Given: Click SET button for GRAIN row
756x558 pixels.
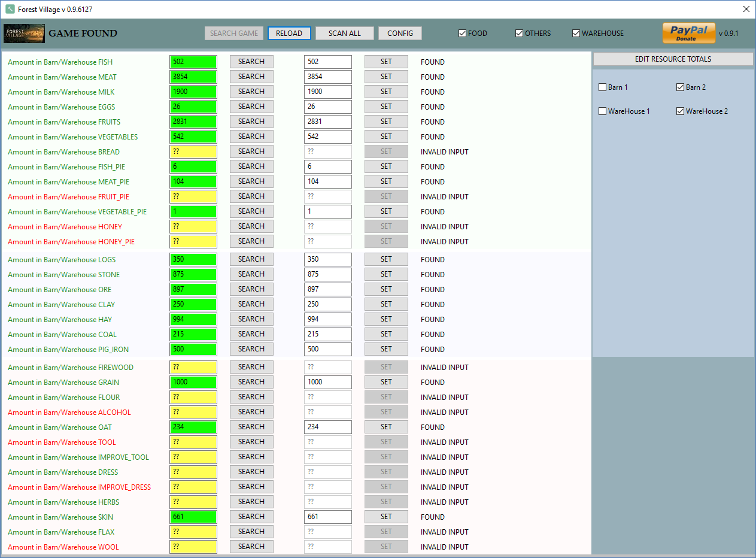Looking at the screenshot, I should coord(386,382).
